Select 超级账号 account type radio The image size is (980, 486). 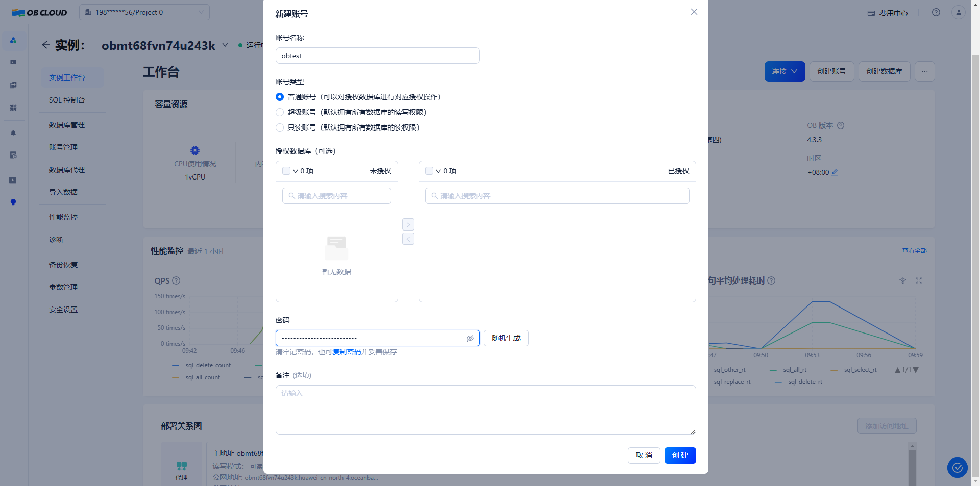(280, 112)
